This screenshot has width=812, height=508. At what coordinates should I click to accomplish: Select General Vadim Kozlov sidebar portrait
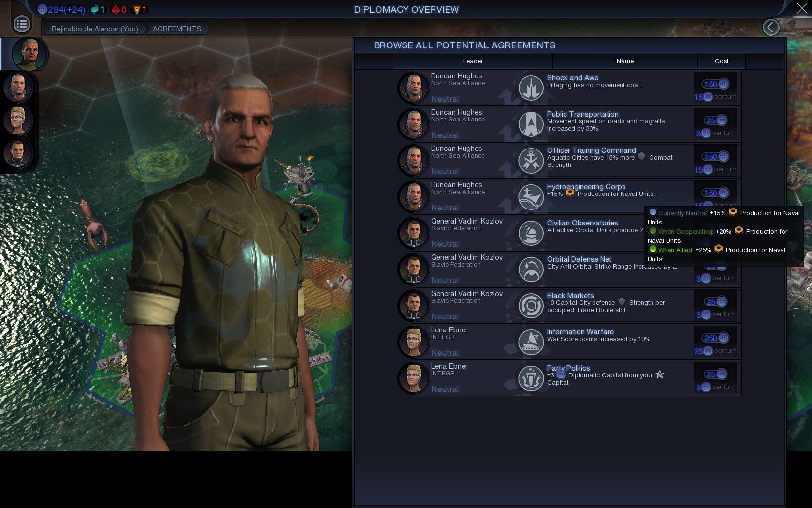18,153
